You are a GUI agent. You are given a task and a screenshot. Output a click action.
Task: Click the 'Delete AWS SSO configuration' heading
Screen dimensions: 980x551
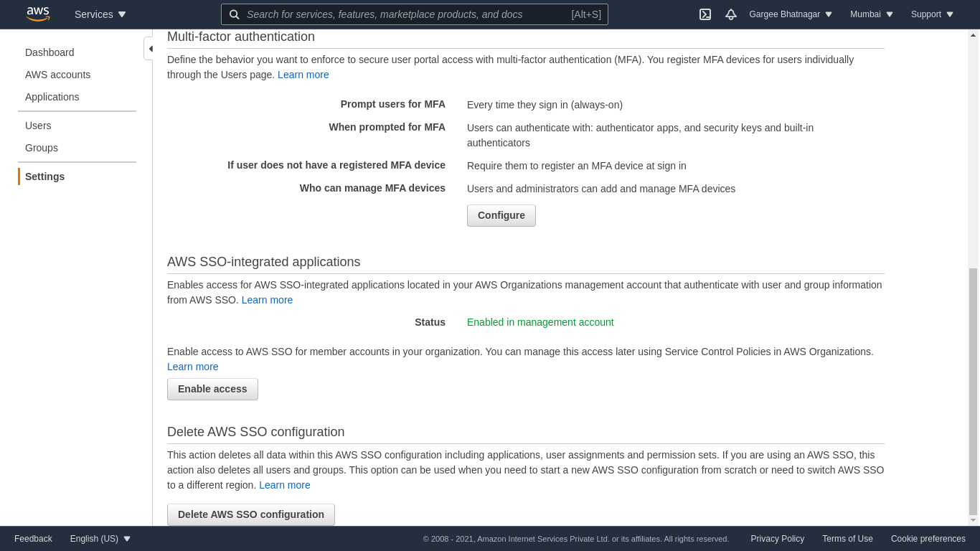[x=256, y=432]
